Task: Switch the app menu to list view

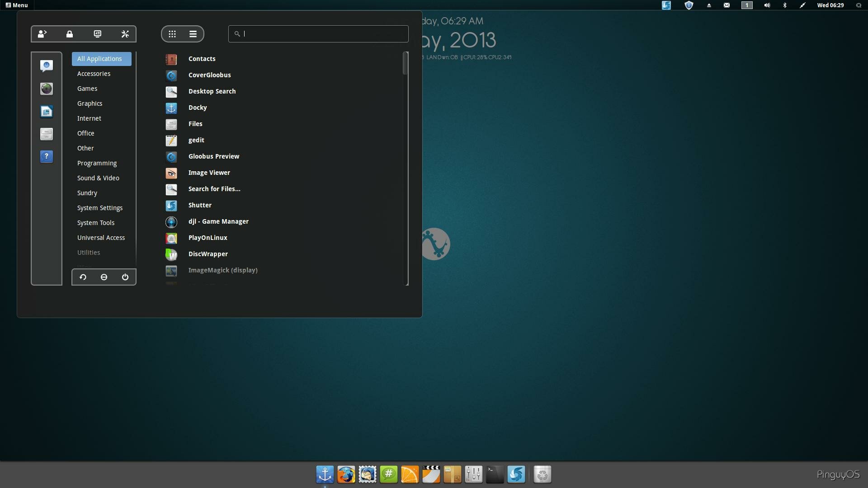Action: coord(193,34)
